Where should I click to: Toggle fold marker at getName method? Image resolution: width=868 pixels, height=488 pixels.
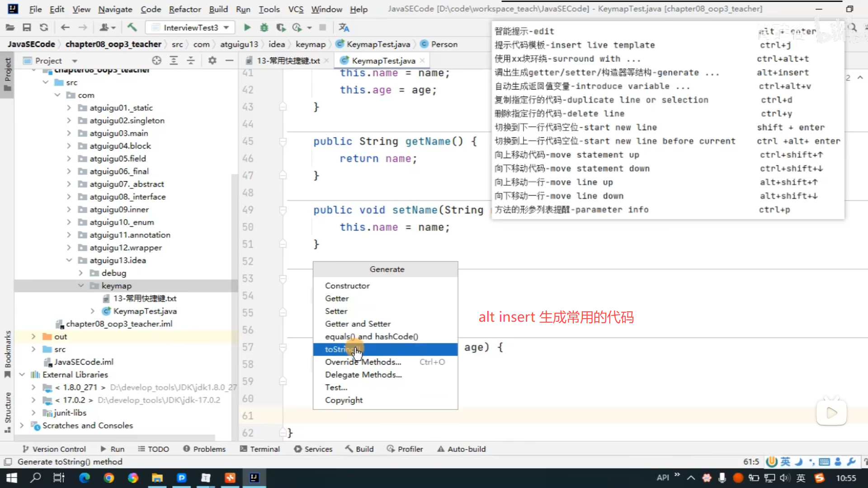click(283, 141)
